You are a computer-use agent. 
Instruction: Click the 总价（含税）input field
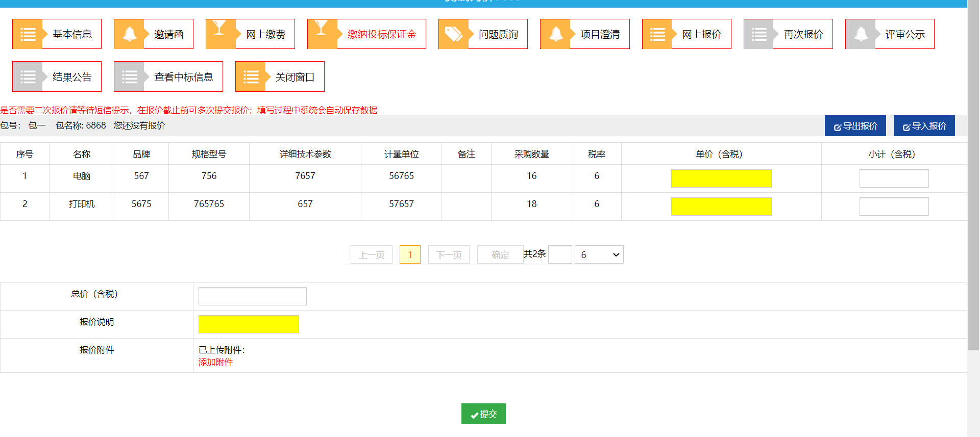click(x=252, y=296)
